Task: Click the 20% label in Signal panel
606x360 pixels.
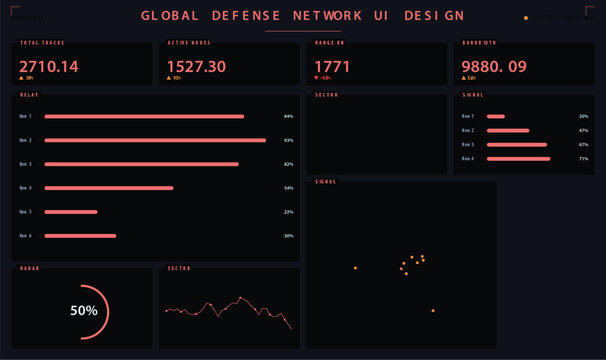Action: [584, 116]
